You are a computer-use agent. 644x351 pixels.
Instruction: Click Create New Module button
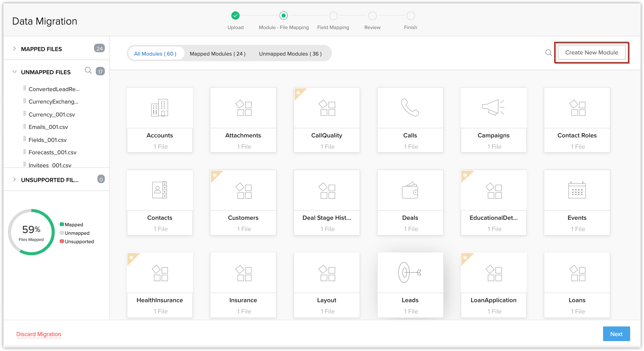[591, 52]
